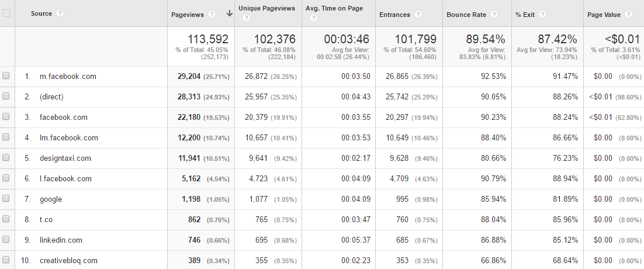Open the (direct) source link
This screenshot has width=644, height=269.
pos(52,97)
